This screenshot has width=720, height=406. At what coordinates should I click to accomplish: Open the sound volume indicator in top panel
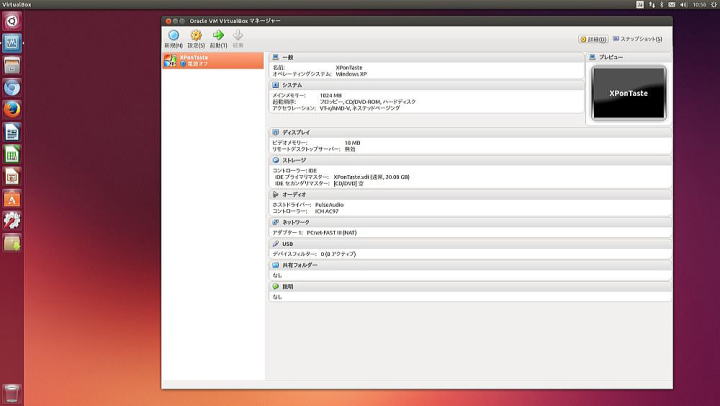click(x=684, y=5)
